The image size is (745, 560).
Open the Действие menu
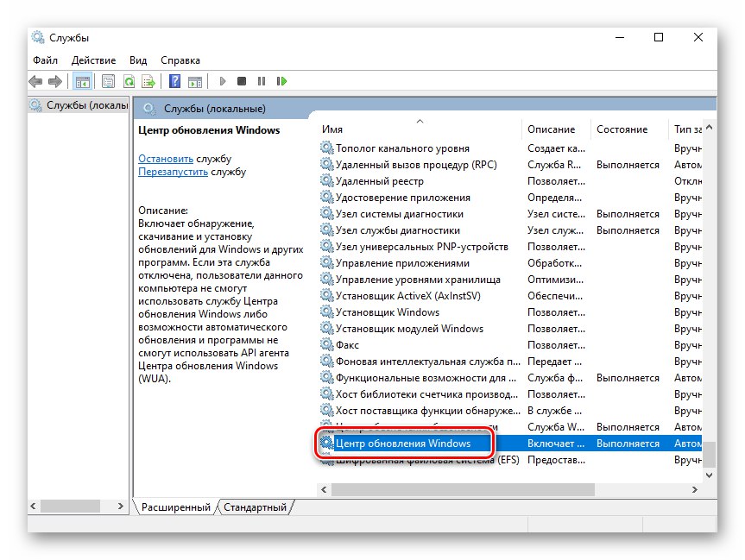coord(93,60)
